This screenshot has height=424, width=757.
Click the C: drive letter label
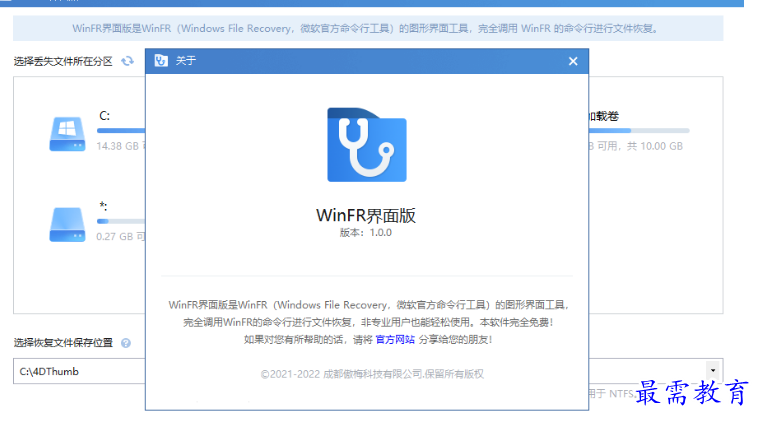[x=105, y=116]
